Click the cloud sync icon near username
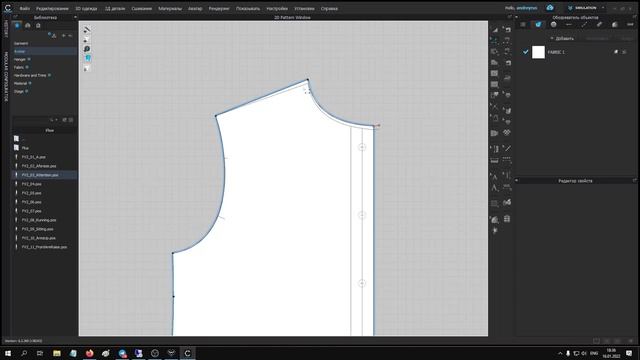This screenshot has width=640, height=360. [550, 8]
